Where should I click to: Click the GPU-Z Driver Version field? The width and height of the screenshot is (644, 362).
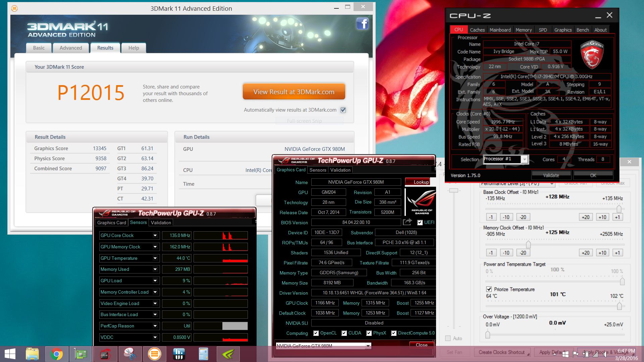point(374,293)
